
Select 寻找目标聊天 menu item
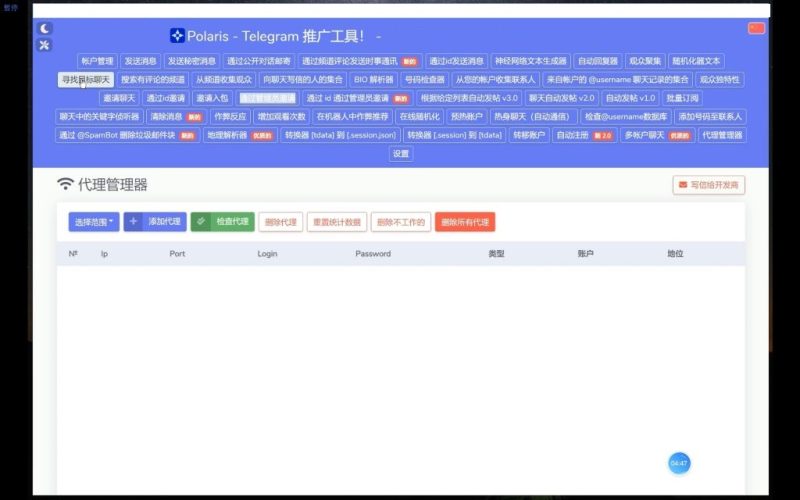[x=86, y=80]
